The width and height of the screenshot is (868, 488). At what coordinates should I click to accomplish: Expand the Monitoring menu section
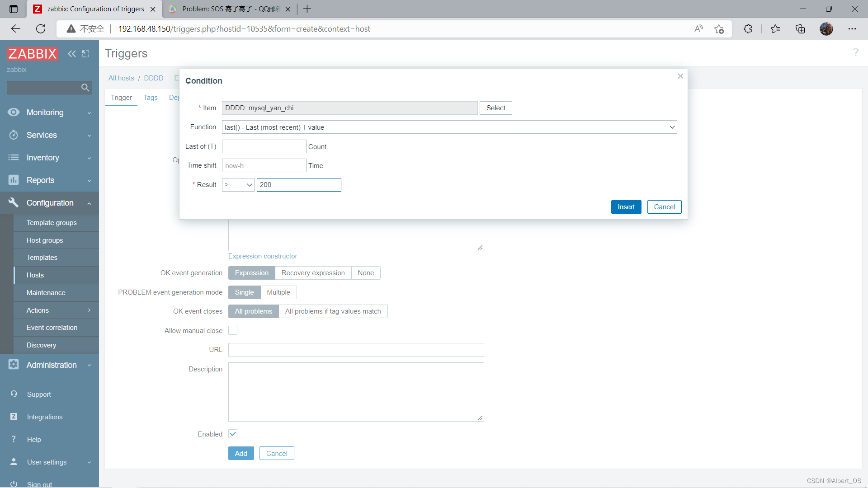click(x=89, y=113)
